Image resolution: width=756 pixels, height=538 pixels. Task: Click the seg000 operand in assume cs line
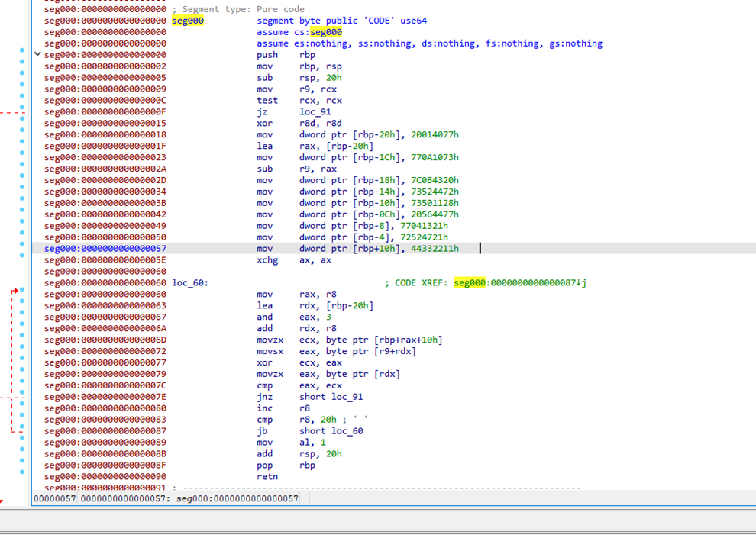326,32
